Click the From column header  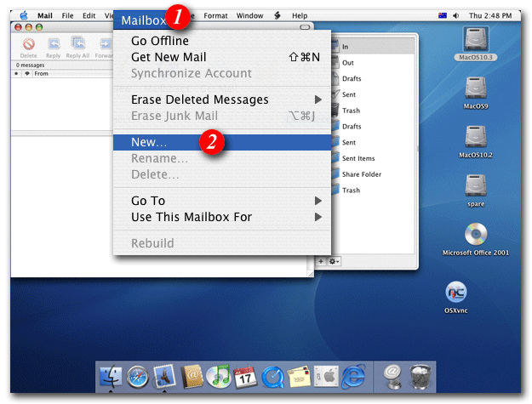(x=41, y=74)
